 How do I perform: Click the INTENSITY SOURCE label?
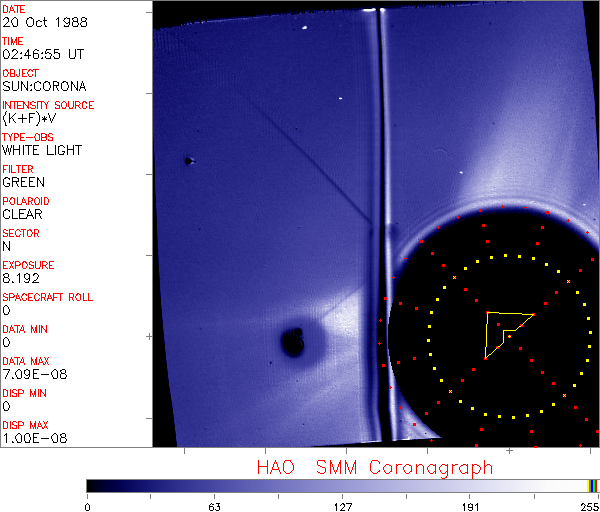coord(49,105)
